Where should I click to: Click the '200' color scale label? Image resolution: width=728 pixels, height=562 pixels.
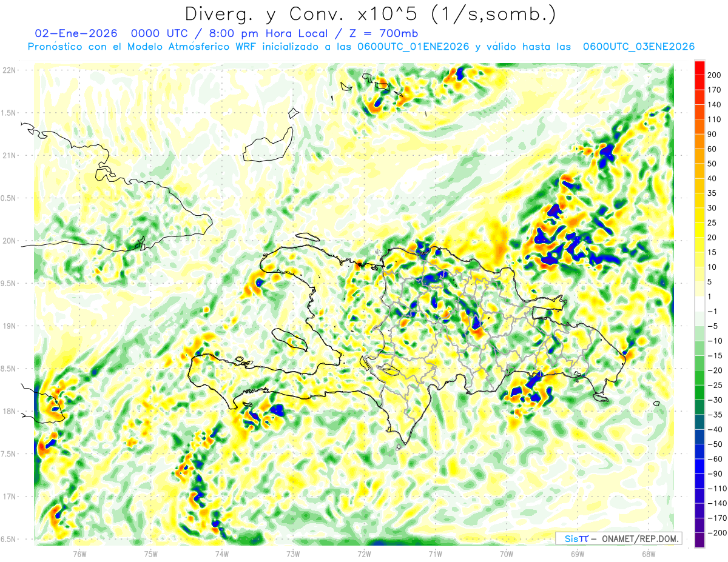click(x=714, y=75)
